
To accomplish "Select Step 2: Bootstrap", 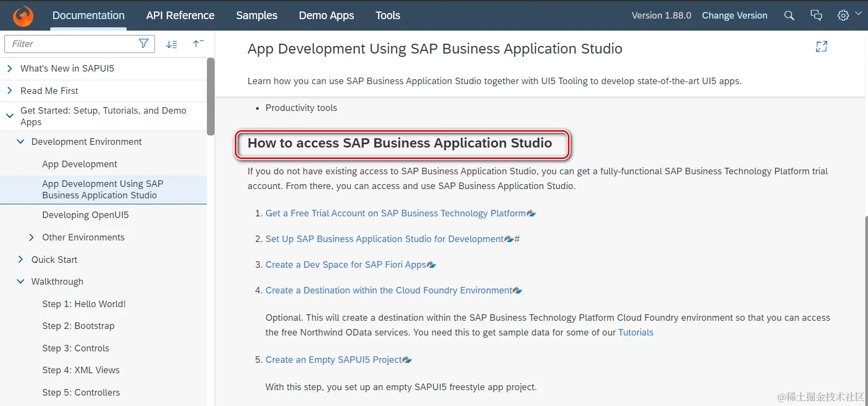I will (x=79, y=326).
